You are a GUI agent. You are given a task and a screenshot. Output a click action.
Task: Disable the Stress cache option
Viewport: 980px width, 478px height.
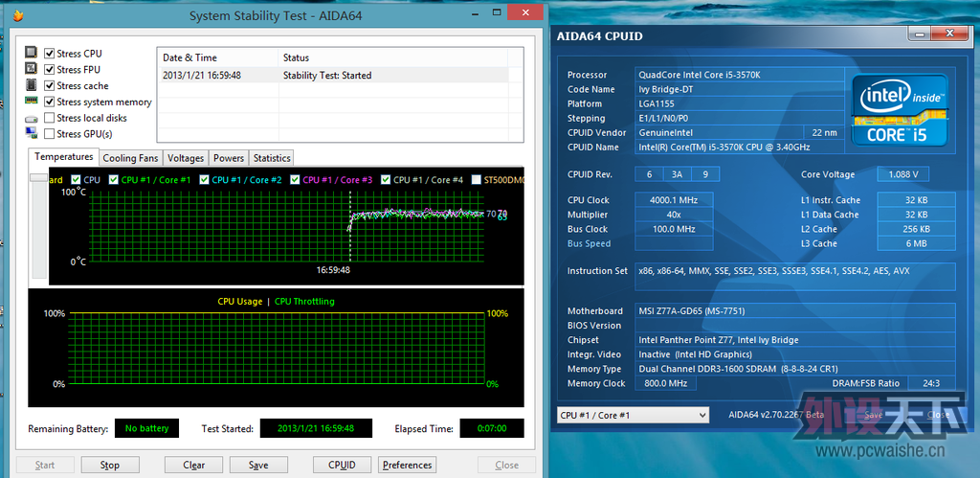click(x=50, y=85)
